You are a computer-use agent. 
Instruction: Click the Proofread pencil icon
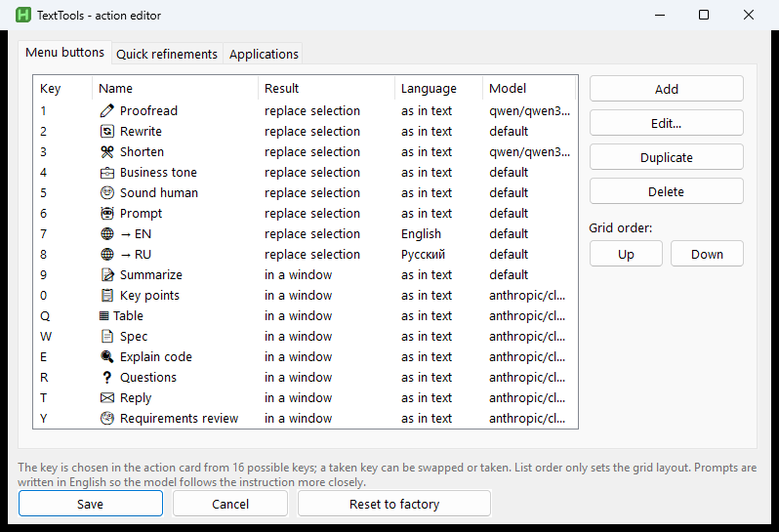[x=106, y=110]
